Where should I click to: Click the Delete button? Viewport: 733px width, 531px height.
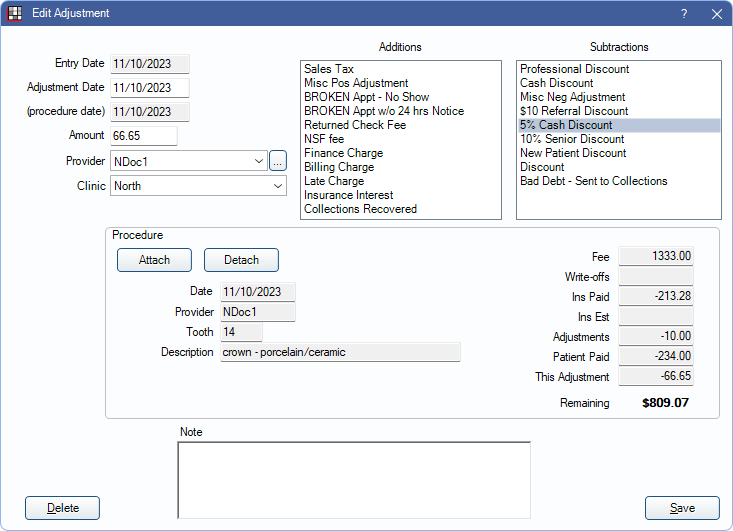tap(62, 508)
